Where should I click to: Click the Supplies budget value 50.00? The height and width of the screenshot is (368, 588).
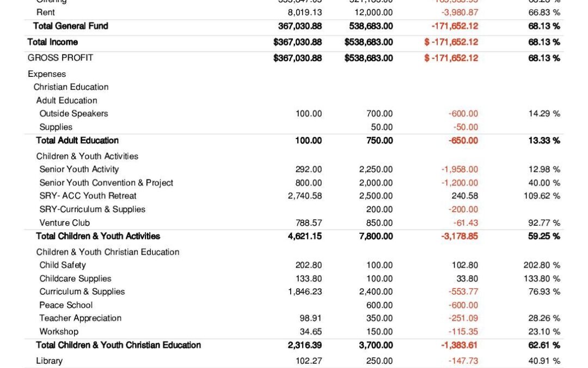pyautogui.click(x=382, y=127)
